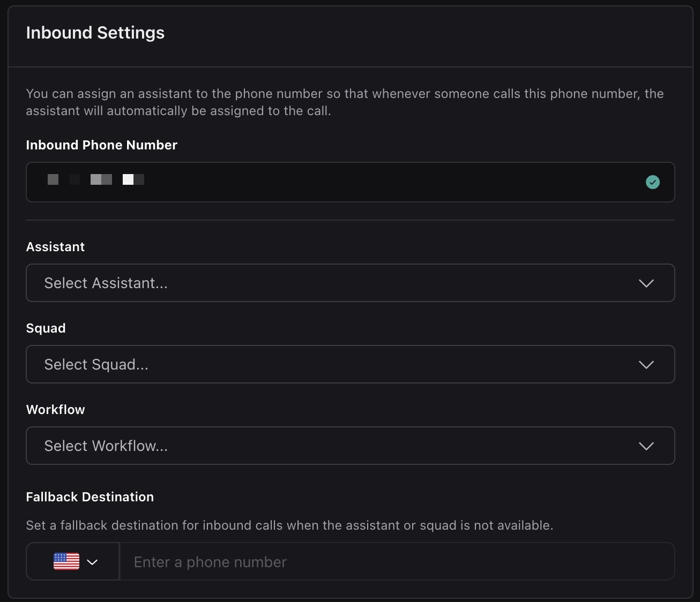Click the Assistant field label

[55, 247]
